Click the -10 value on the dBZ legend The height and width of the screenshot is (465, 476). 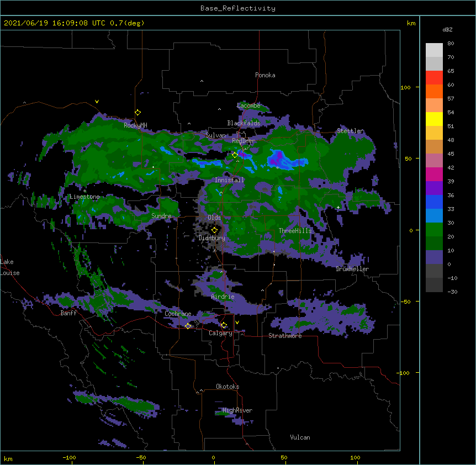click(x=452, y=278)
